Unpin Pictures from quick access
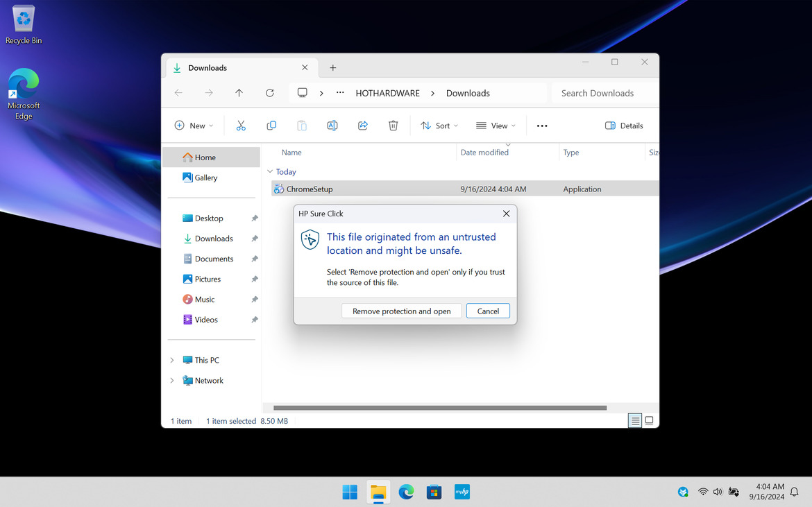 (255, 279)
